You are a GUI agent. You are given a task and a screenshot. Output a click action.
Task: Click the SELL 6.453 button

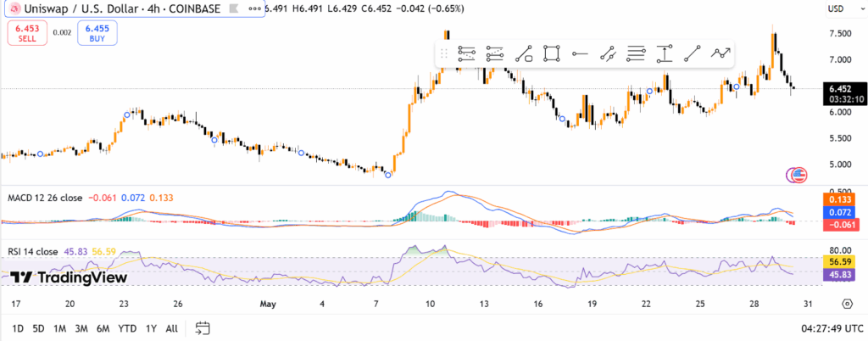[25, 33]
